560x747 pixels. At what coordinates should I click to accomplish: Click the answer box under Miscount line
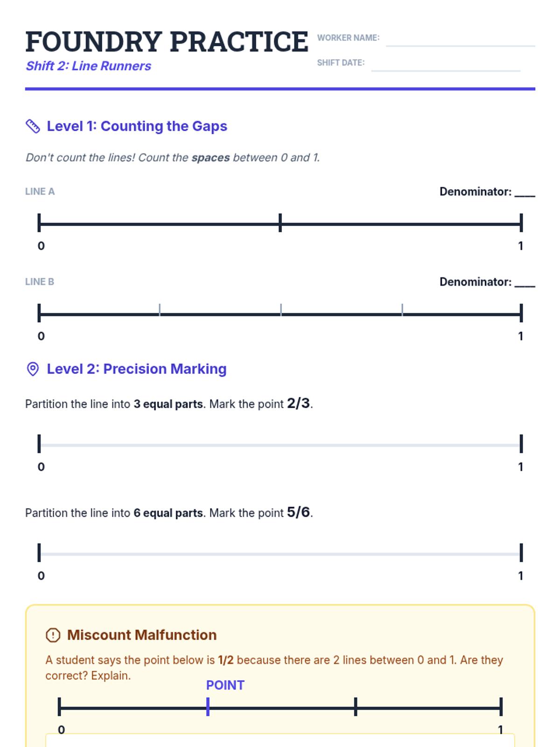point(280,740)
